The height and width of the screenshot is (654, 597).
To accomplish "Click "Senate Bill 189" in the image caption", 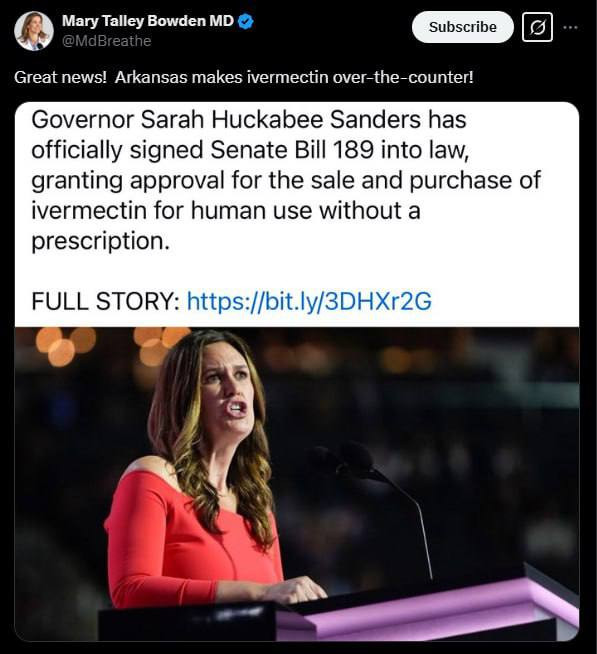I will (x=292, y=150).
